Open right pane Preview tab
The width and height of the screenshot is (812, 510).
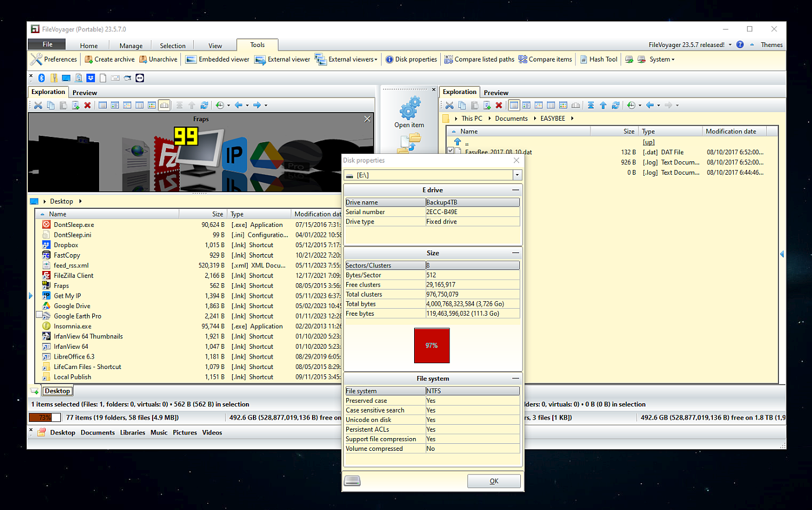(x=496, y=93)
